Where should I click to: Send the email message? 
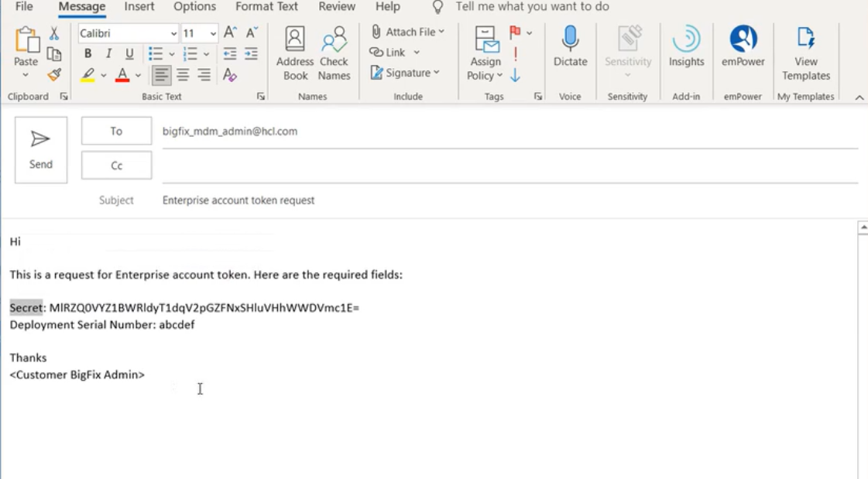pos(41,150)
